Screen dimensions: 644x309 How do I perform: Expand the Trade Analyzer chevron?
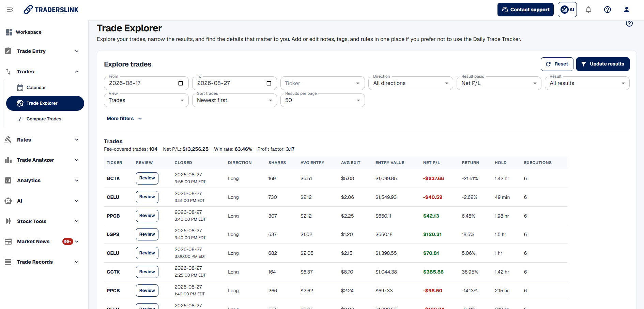coord(77,160)
